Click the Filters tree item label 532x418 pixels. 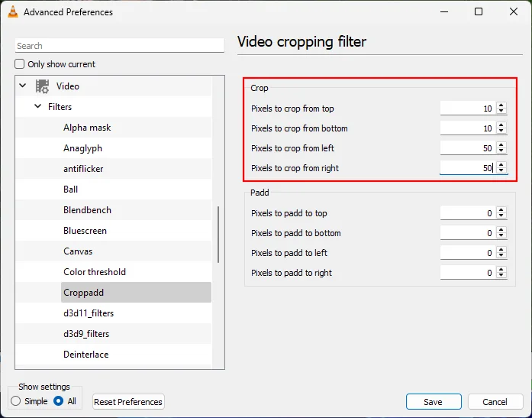pyautogui.click(x=60, y=107)
